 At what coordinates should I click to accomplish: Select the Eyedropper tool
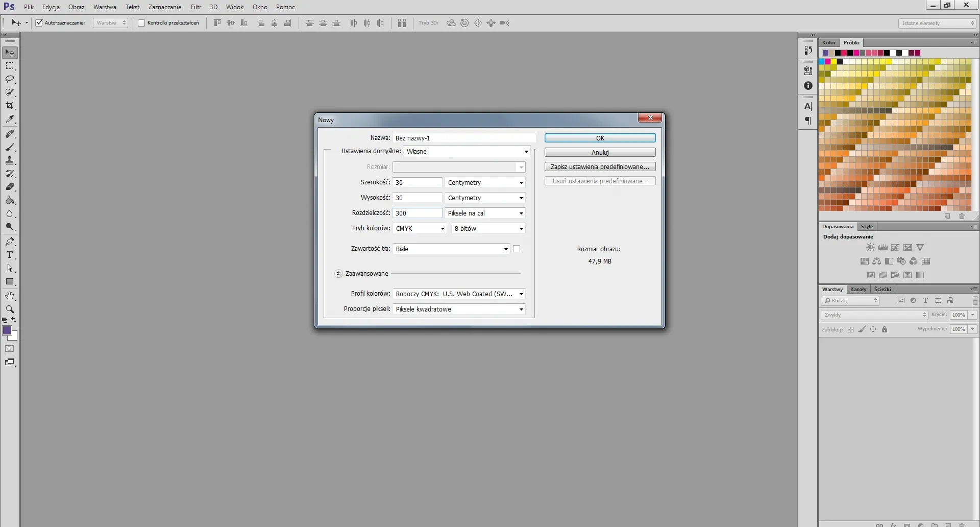[10, 119]
